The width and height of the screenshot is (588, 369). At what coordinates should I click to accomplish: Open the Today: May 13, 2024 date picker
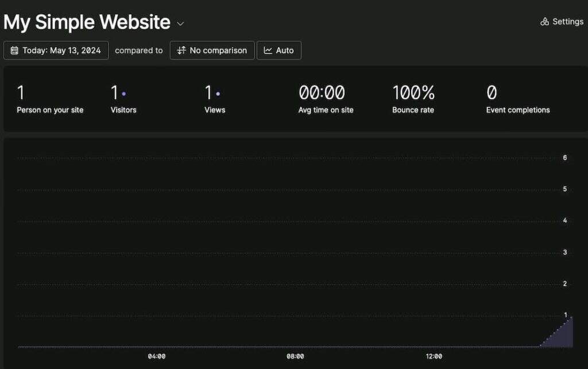(x=56, y=51)
